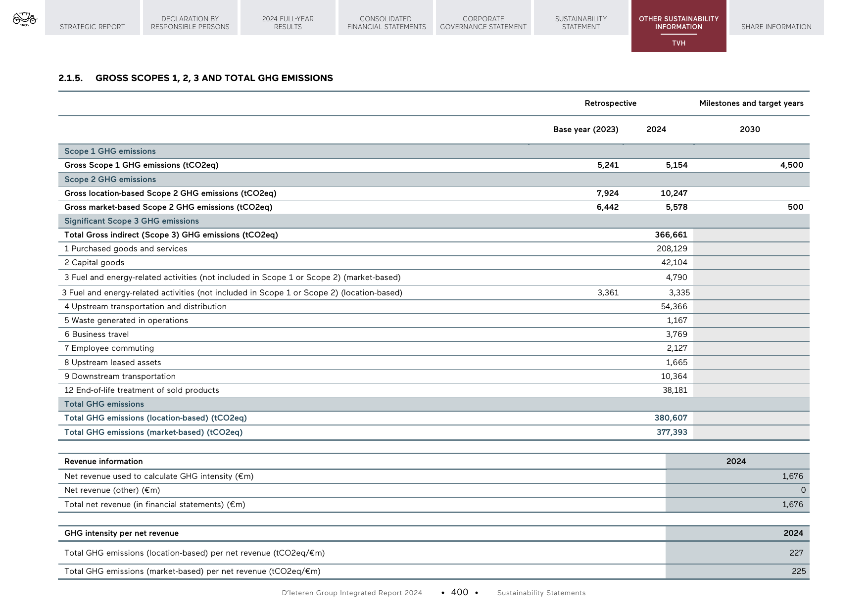Click the 'Revenue information' table header
Screen dimensions: 868x614
point(103,462)
